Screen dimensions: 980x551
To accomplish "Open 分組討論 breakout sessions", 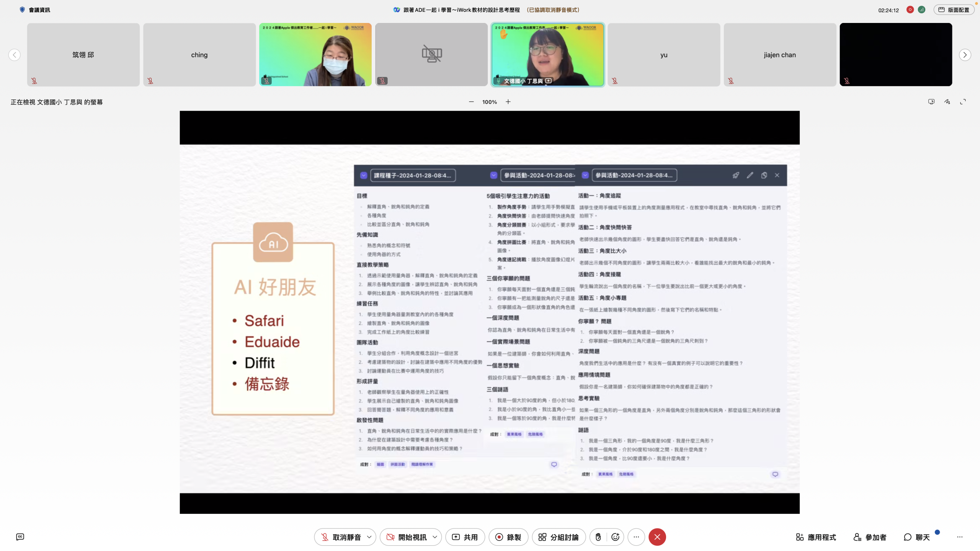I will [559, 537].
